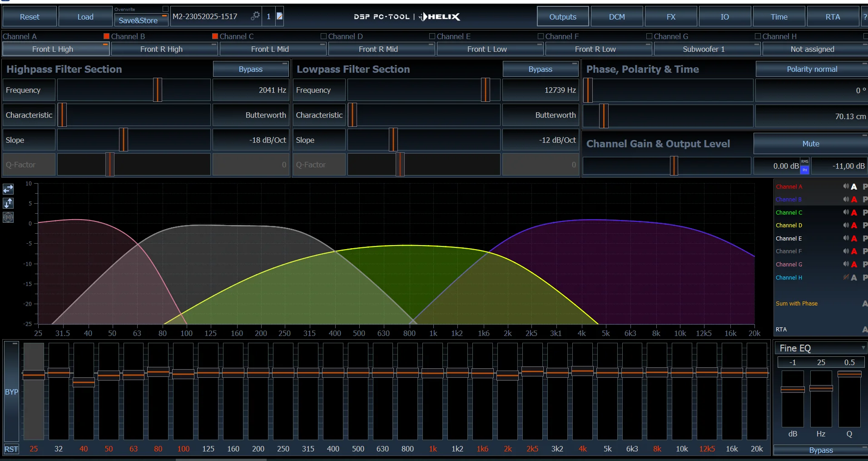Click the vertical zoom arrows icon beside graph
This screenshot has width=868, height=461.
tap(8, 203)
